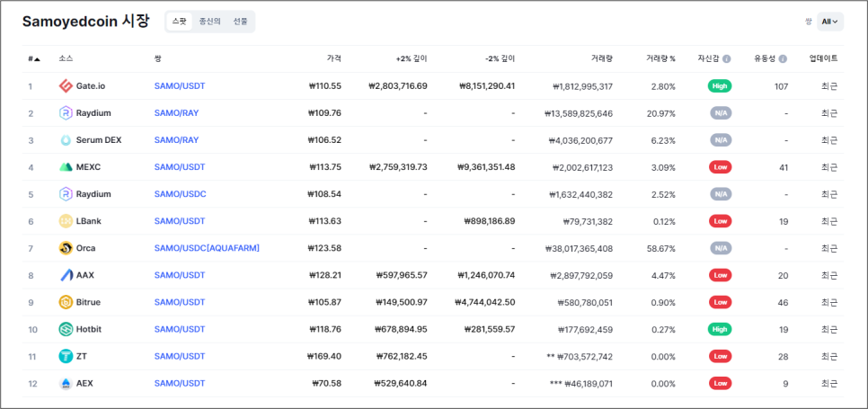Open SAMO/USDT pair on AAX row
This screenshot has width=868, height=409.
click(180, 275)
